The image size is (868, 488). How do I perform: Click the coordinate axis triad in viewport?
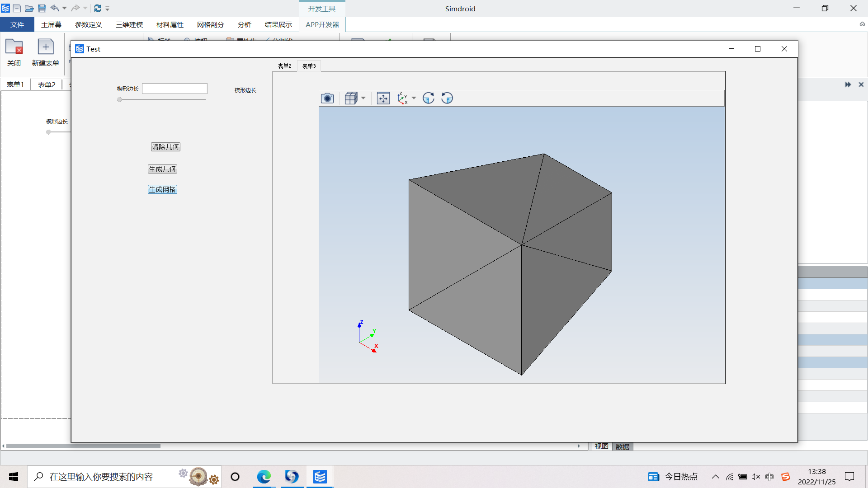click(368, 337)
